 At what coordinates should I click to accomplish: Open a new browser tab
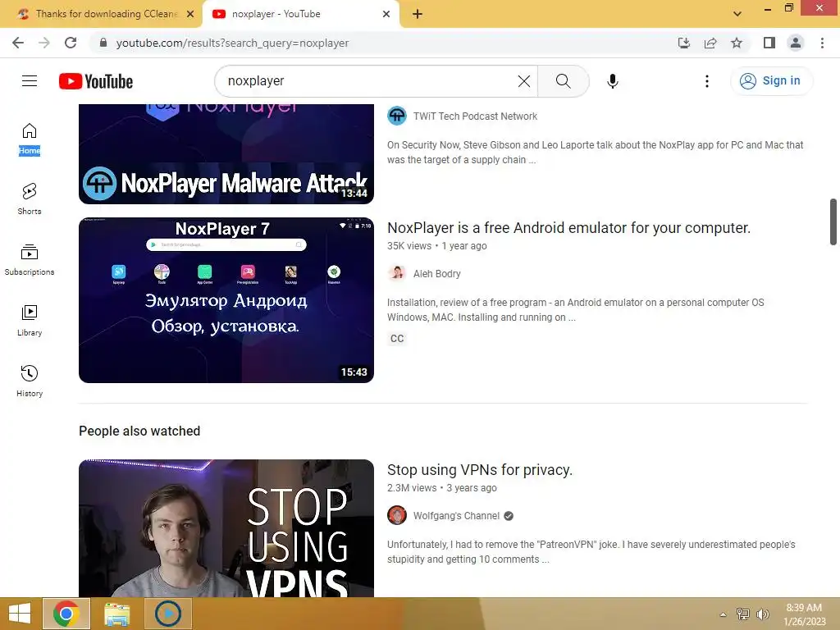tap(418, 14)
